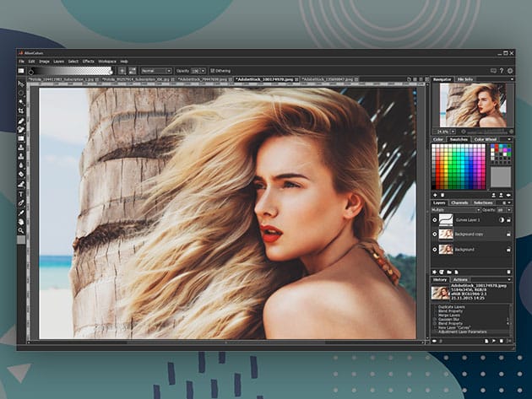Open the settings gear icon
The image size is (532, 399).
pyautogui.click(x=511, y=71)
